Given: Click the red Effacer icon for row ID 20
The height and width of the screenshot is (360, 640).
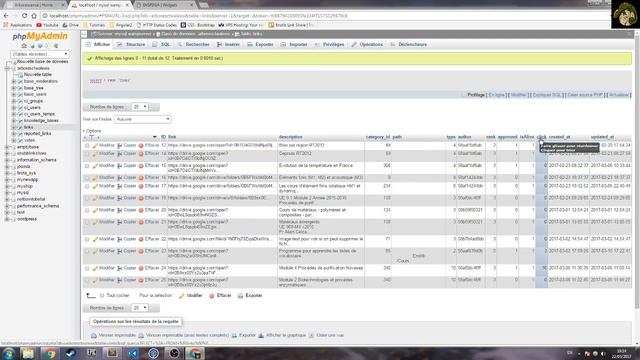Looking at the screenshot, I should click(x=141, y=211).
